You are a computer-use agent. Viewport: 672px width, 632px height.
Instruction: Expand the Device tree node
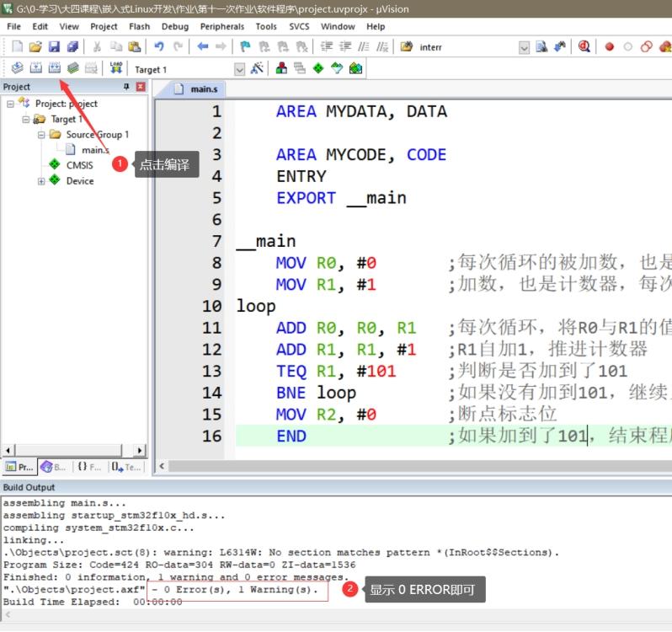[x=41, y=181]
